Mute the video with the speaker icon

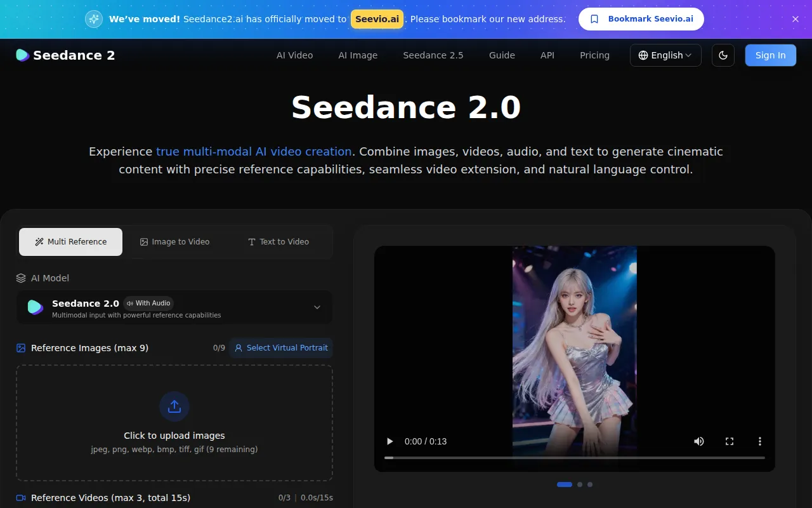coord(699,441)
